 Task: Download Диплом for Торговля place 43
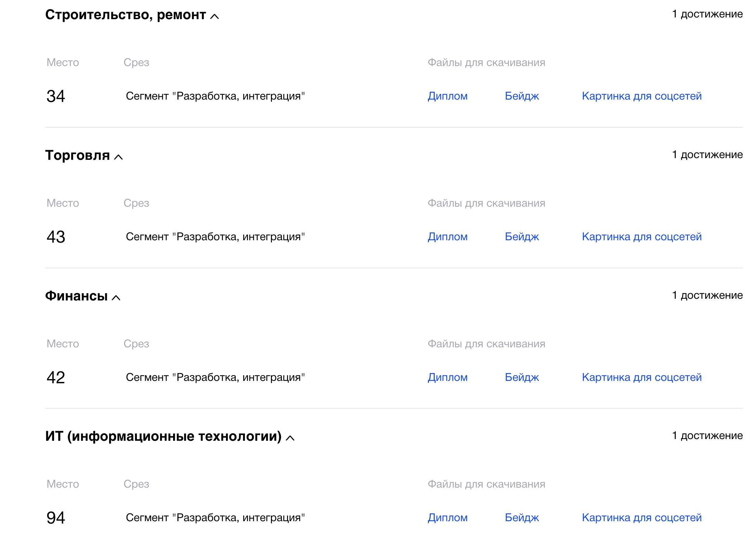(447, 237)
